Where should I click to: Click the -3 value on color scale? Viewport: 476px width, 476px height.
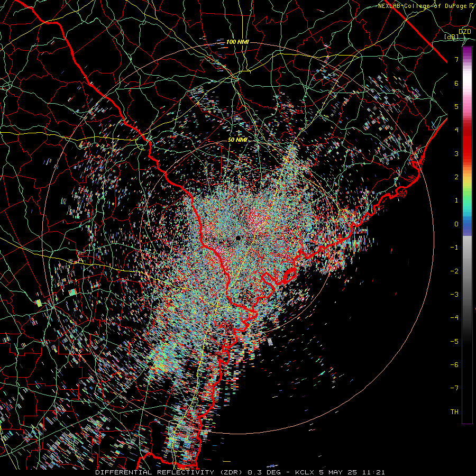(454, 295)
